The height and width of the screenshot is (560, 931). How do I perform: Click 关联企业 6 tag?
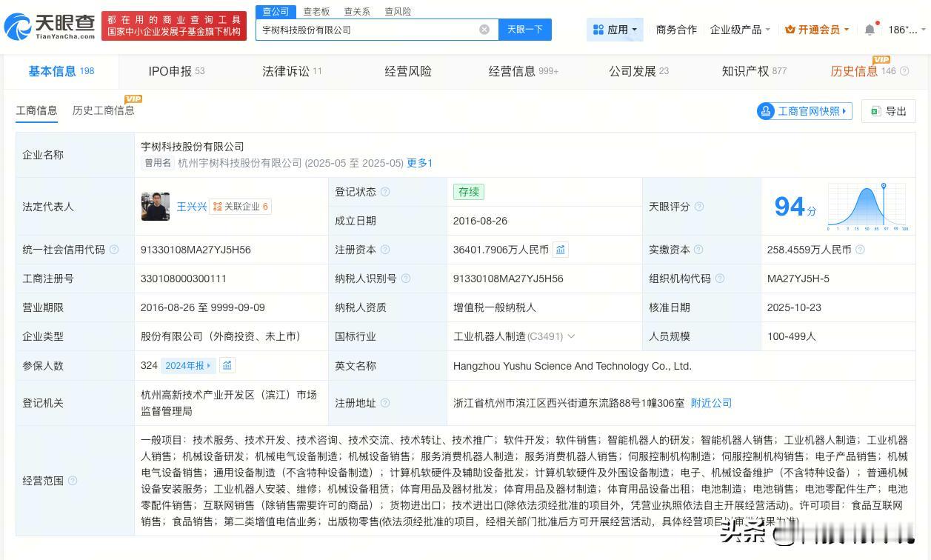240,207
